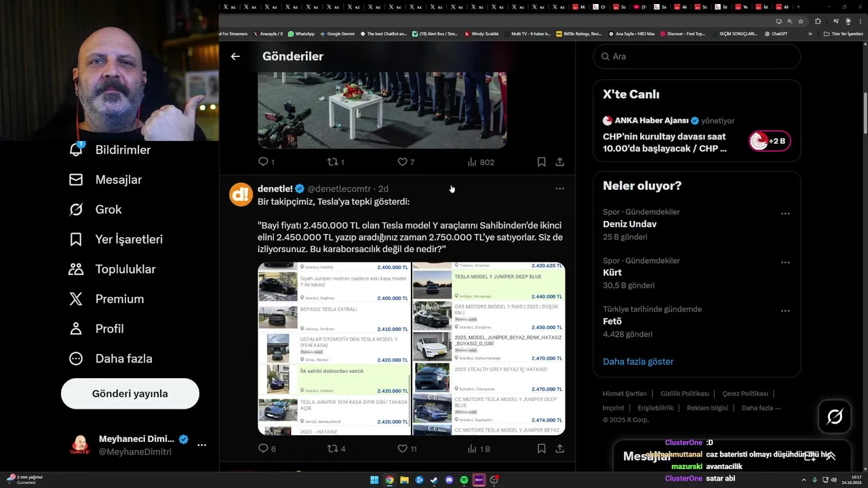Open Topluluklar communities page
Image resolution: width=868 pixels, height=488 pixels.
[x=113, y=269]
